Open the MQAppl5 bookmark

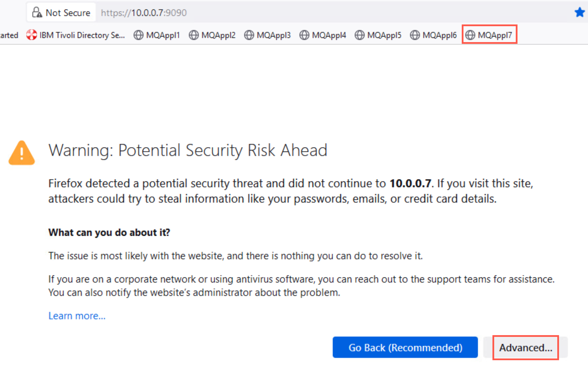point(378,35)
